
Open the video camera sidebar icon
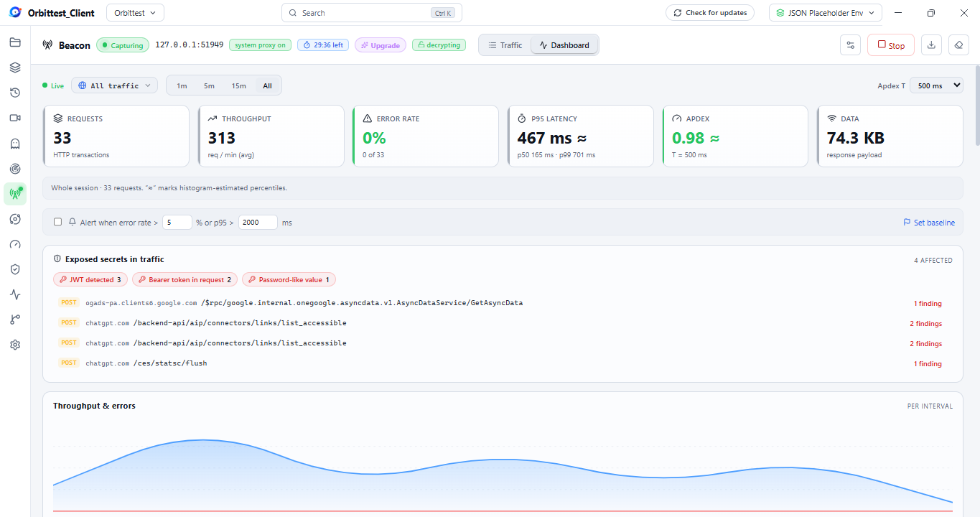15,118
